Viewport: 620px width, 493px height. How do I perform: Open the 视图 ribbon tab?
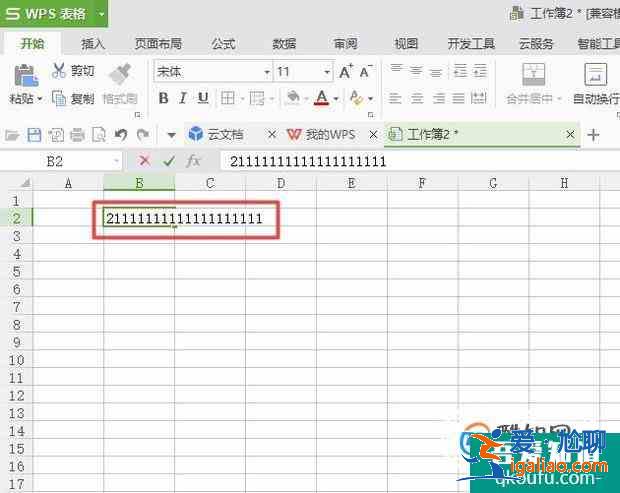(x=406, y=43)
